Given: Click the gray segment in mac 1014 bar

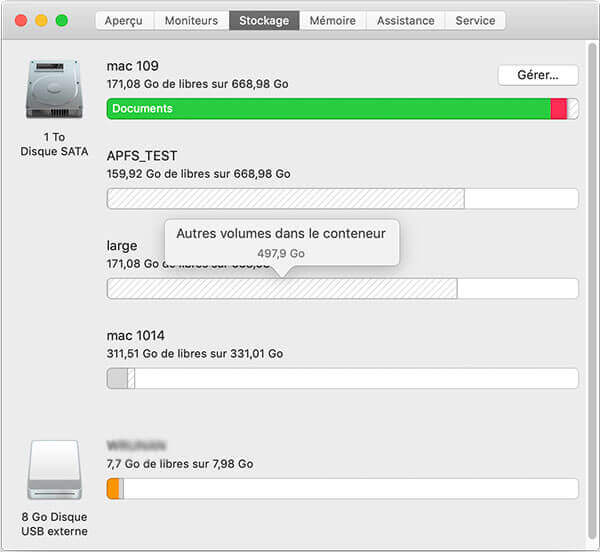Looking at the screenshot, I should 117,378.
